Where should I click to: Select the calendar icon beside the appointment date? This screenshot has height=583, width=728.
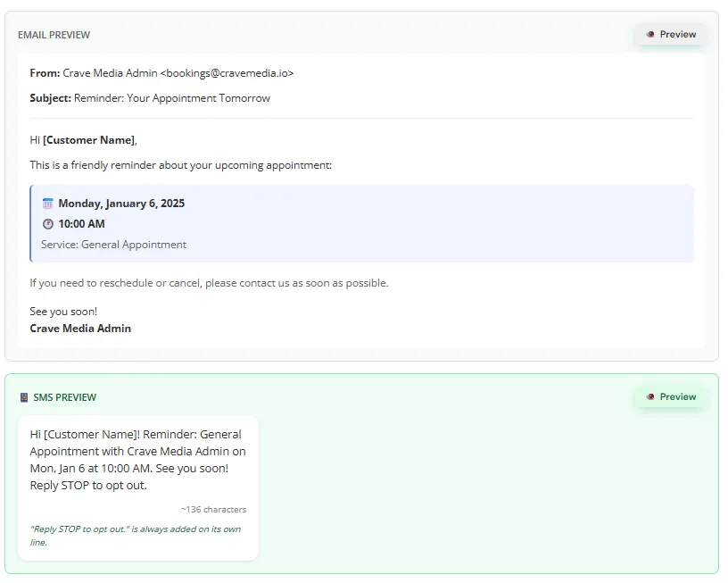click(47, 203)
